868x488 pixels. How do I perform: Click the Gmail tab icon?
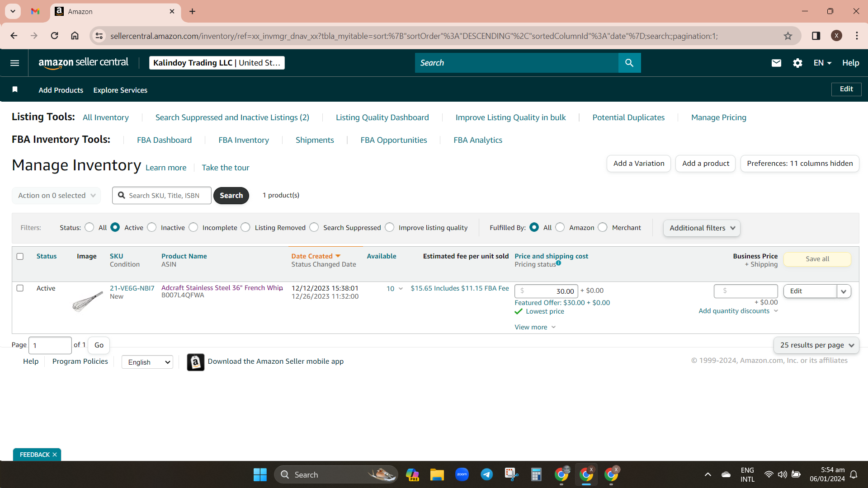[35, 11]
